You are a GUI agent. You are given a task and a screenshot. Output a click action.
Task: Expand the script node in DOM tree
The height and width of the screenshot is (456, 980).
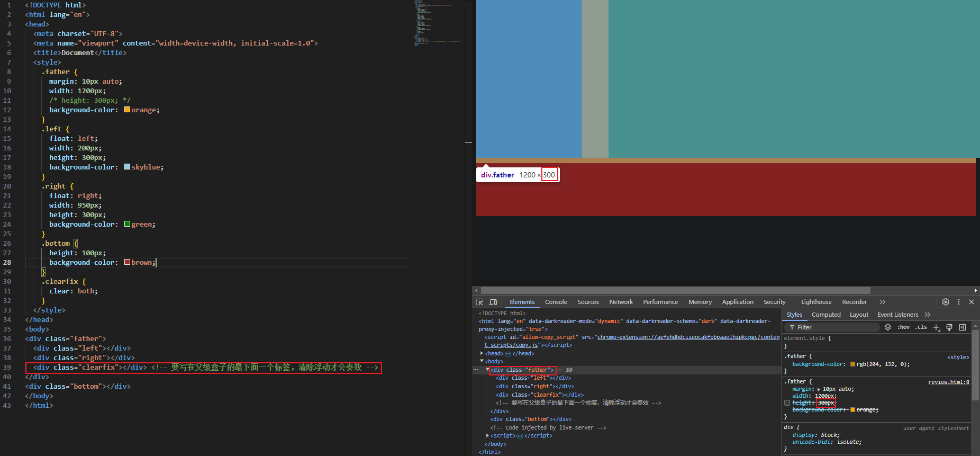[487, 435]
